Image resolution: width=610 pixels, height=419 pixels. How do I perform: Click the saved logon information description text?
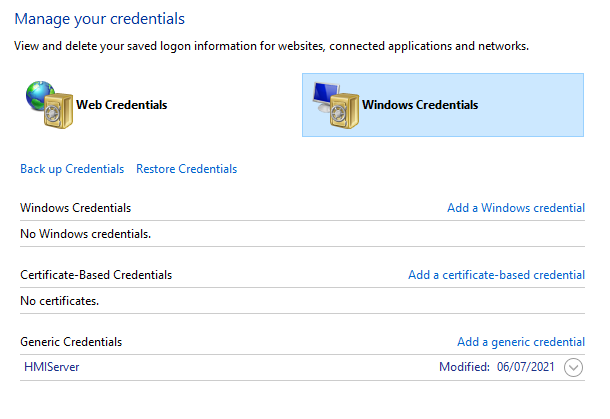271,46
